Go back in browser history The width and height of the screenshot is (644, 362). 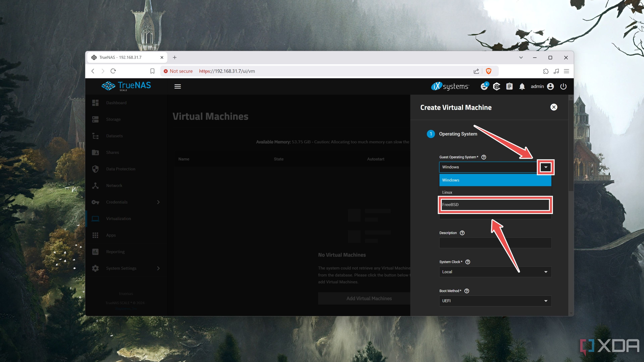(93, 71)
